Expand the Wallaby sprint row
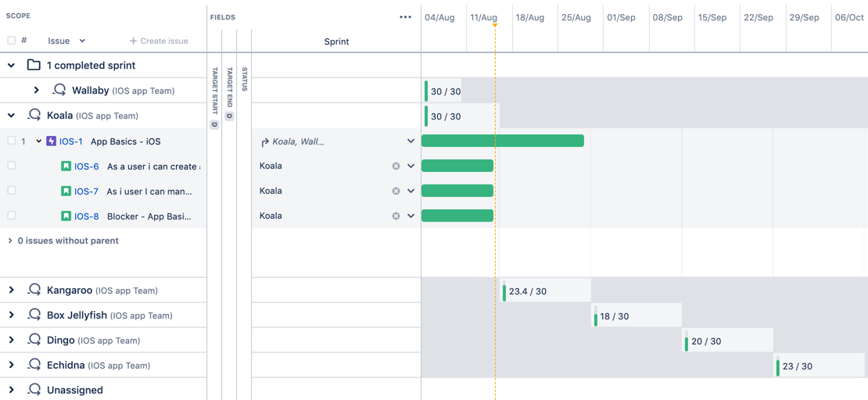The image size is (868, 400). coord(37,90)
